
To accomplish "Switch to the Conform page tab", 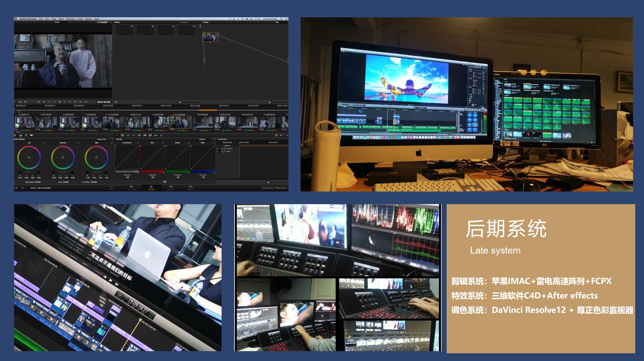I will point(131,188).
